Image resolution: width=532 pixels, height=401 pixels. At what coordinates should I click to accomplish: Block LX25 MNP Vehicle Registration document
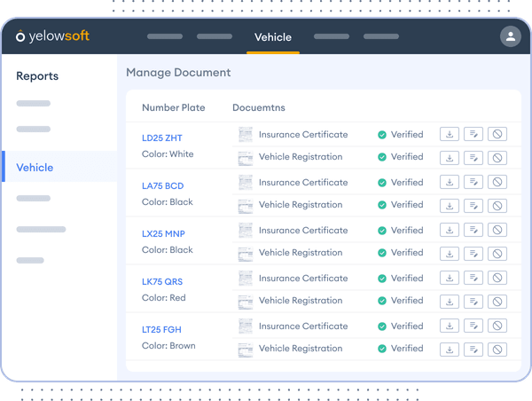point(497,253)
